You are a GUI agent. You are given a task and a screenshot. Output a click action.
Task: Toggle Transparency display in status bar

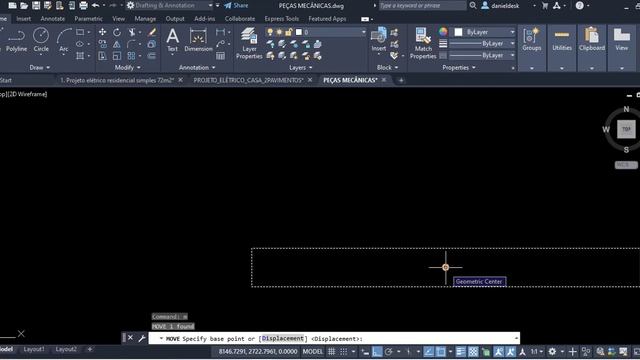point(473,351)
